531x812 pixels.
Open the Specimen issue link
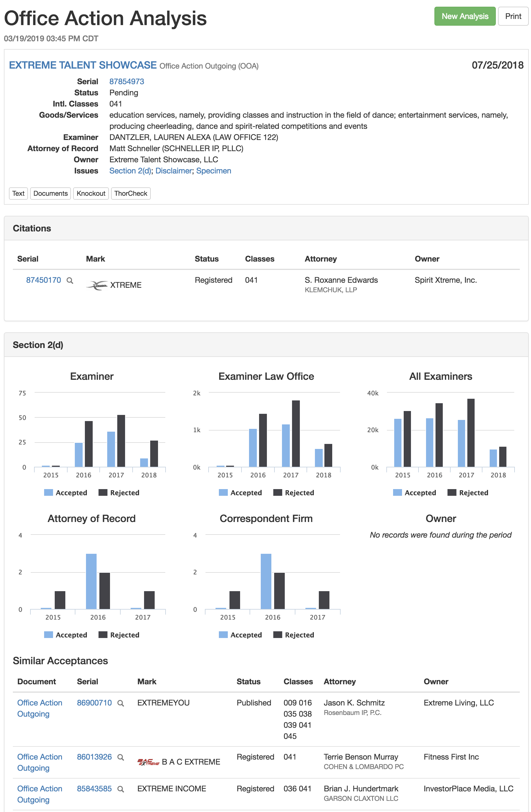[x=213, y=171]
